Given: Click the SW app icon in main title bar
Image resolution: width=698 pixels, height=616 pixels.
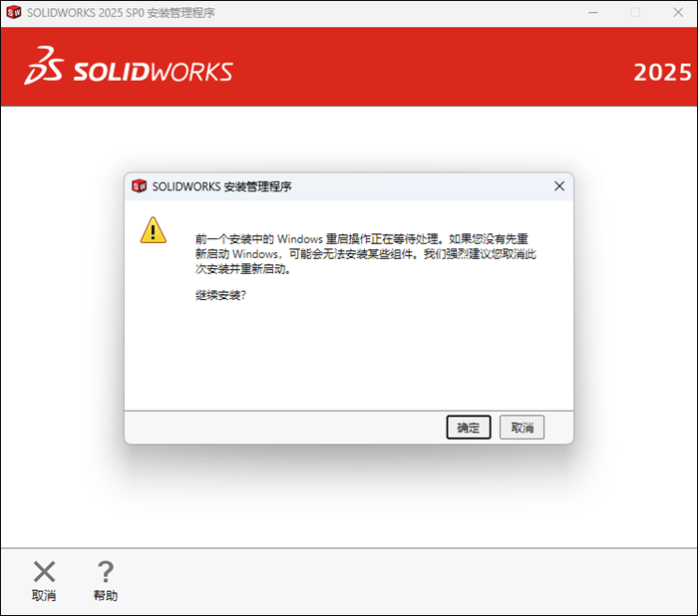Looking at the screenshot, I should pos(14,13).
